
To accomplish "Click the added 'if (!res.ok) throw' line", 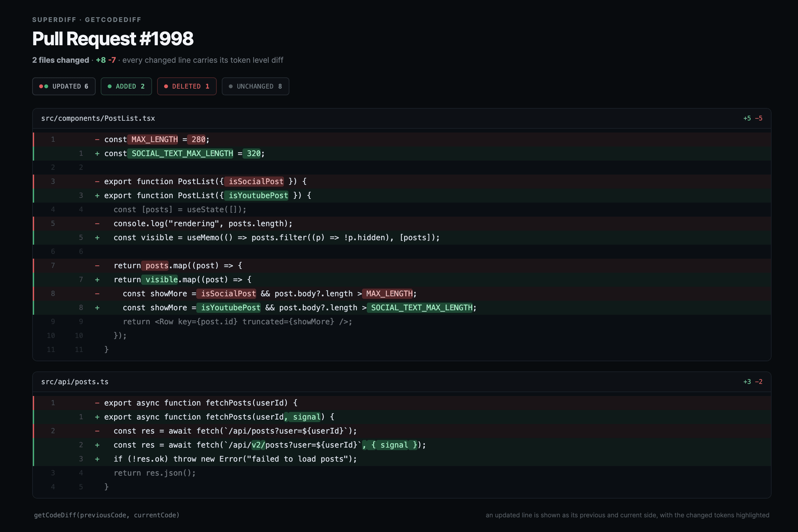I will (402, 459).
